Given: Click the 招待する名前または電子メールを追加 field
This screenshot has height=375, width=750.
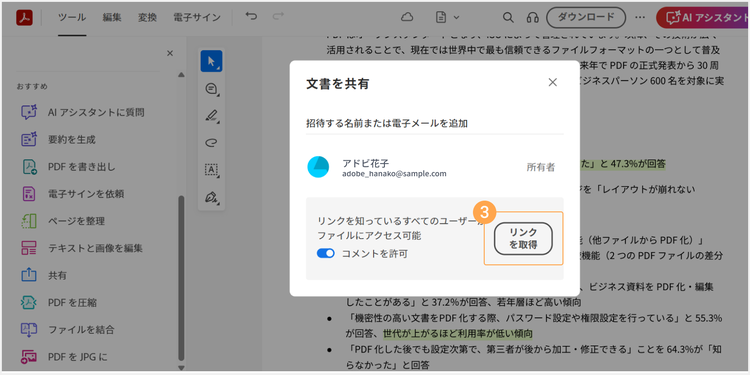Looking at the screenshot, I should click(435, 123).
